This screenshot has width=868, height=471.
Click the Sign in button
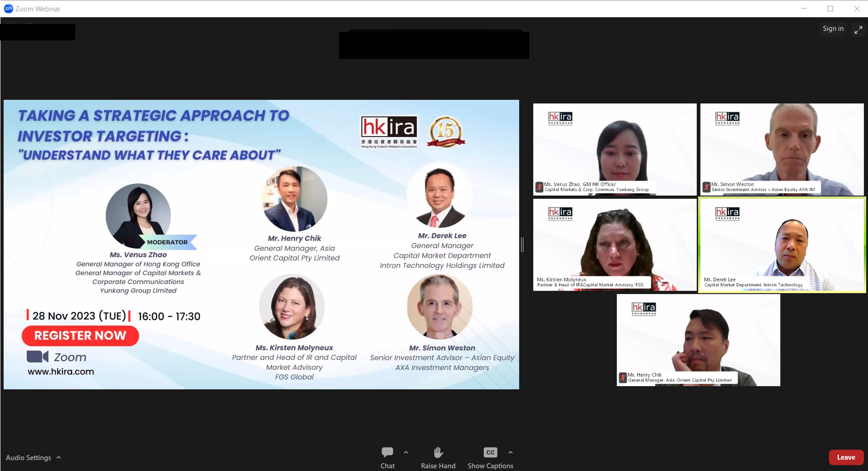[x=833, y=29]
